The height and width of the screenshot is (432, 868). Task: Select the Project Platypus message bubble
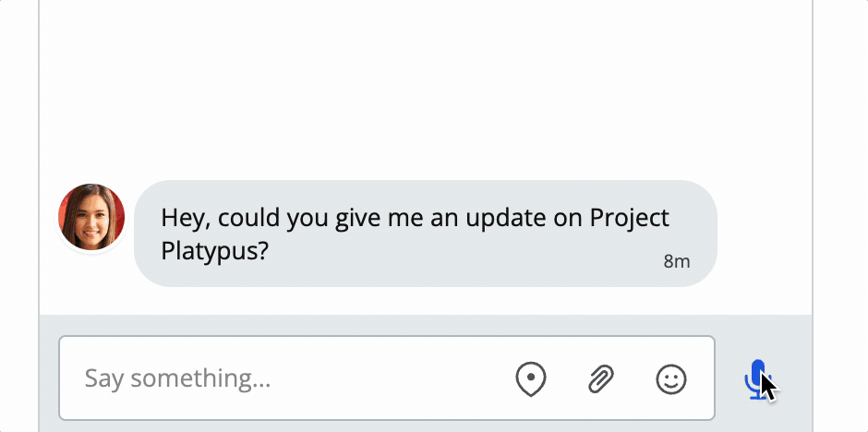pos(425,234)
